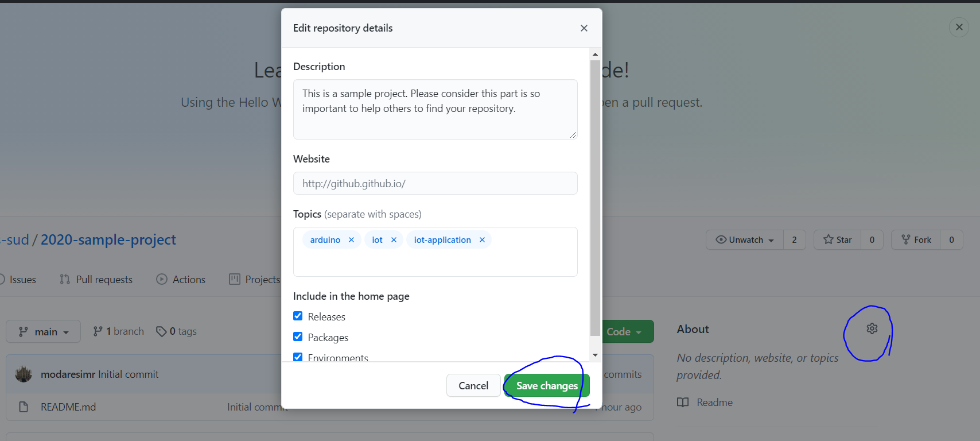This screenshot has width=980, height=441.
Task: Remove the iot-application topic tag
Action: tap(482, 240)
